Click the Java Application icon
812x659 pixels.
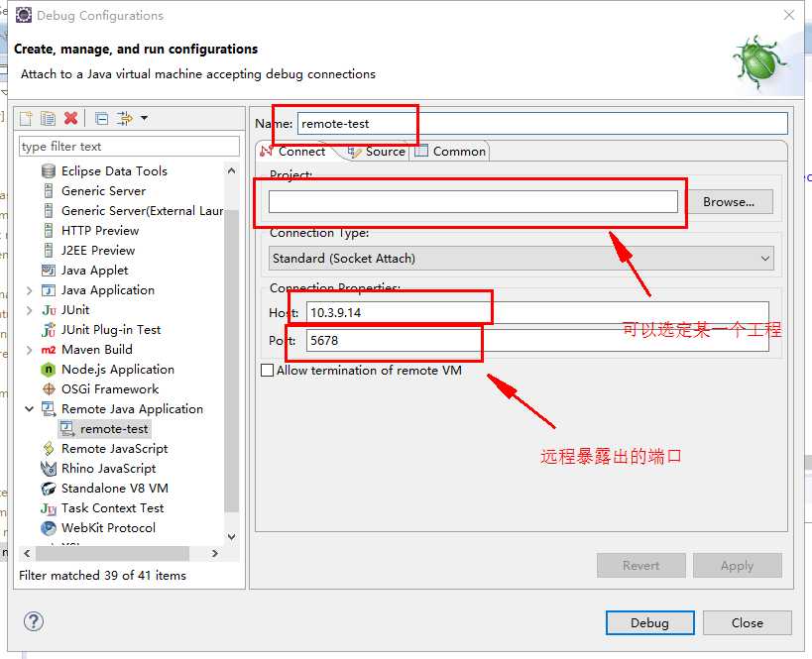pyautogui.click(x=49, y=290)
